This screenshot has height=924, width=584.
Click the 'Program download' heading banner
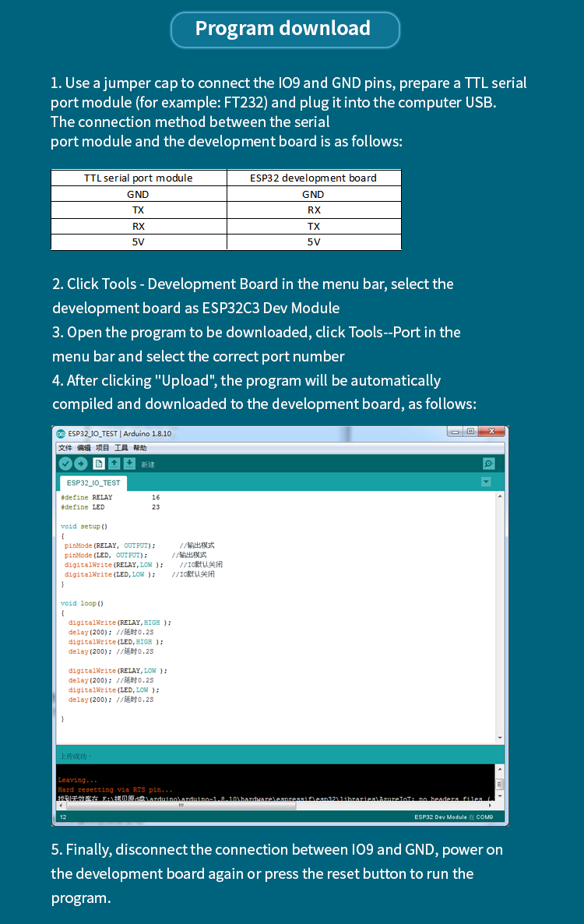pos(285,29)
